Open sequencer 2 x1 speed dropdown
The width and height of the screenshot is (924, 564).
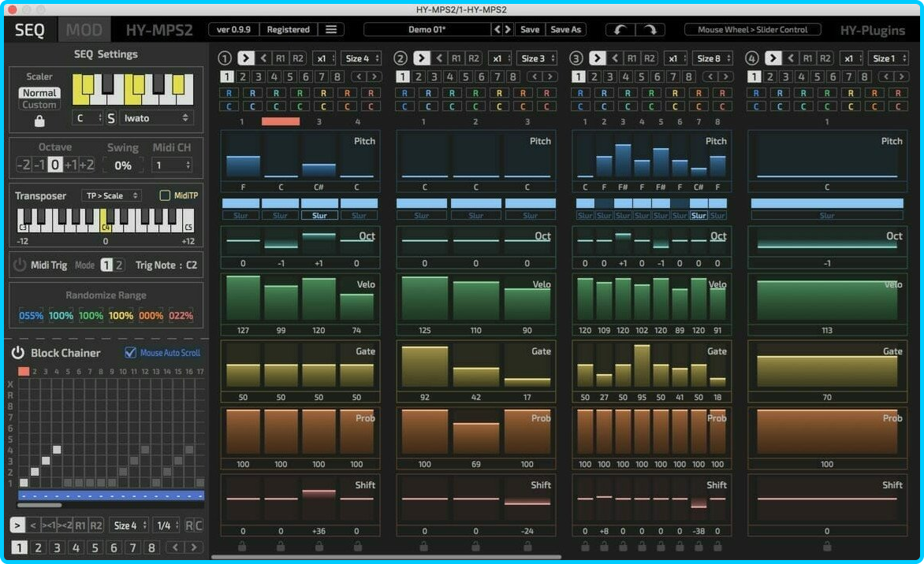coord(501,58)
